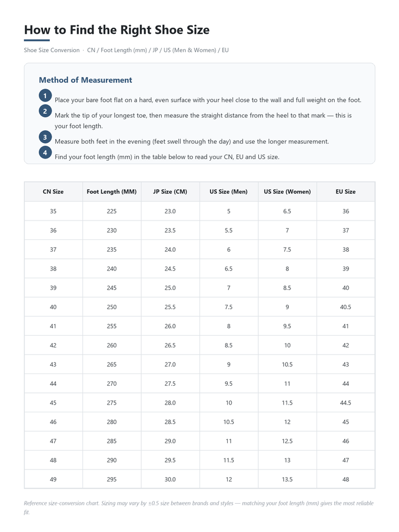Click the step 3 number badge
Screen dimensions: 399x532
(x=45, y=137)
